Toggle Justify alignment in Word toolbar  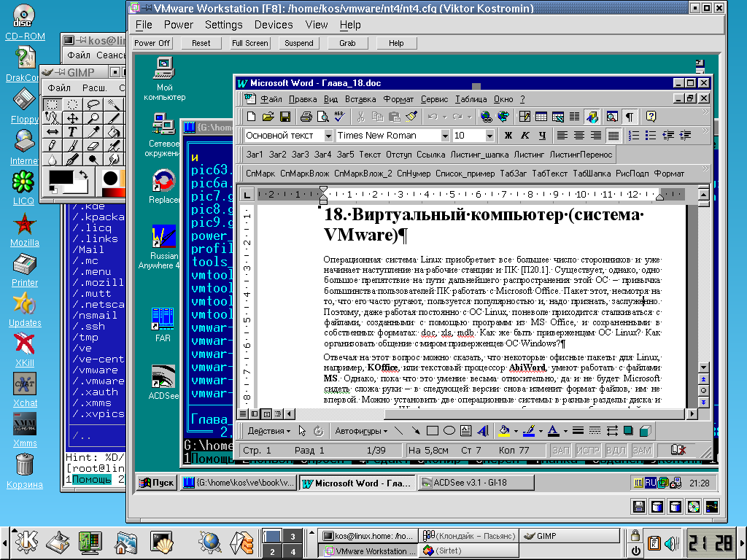click(x=614, y=136)
